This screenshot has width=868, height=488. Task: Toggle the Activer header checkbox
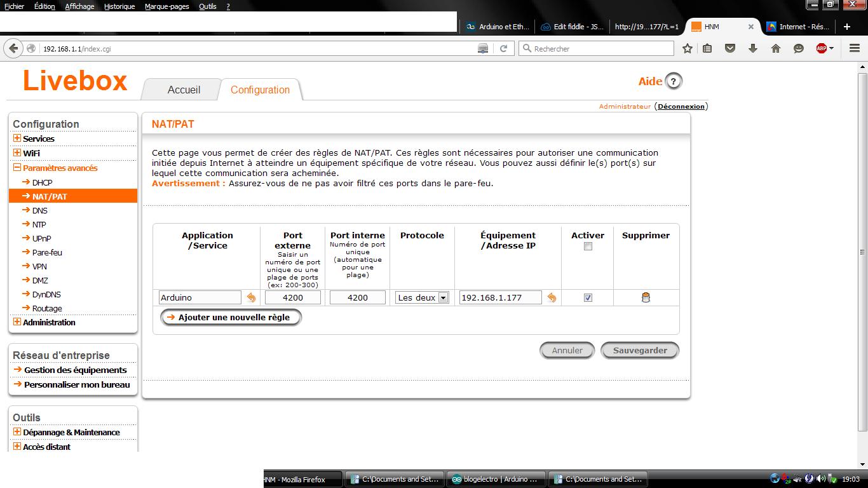click(x=588, y=247)
